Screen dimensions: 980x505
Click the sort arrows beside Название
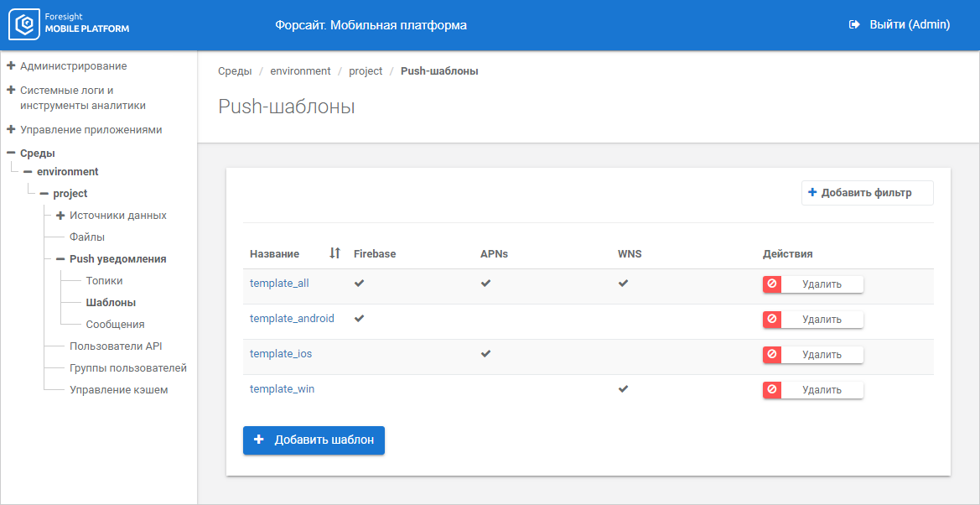334,253
